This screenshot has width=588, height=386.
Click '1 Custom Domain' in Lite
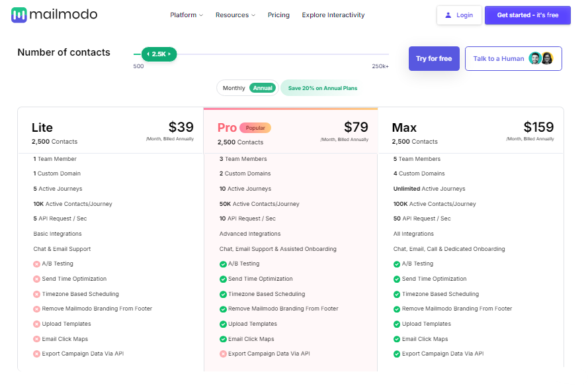[57, 173]
